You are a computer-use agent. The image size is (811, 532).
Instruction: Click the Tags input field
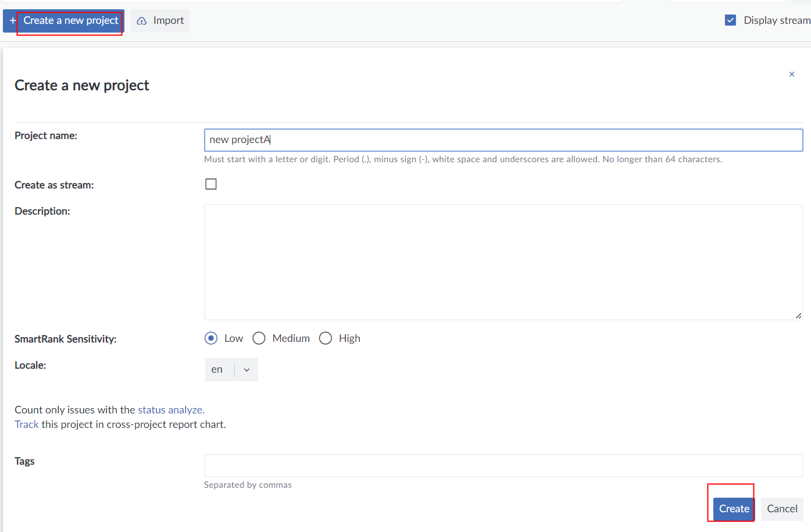pyautogui.click(x=503, y=466)
